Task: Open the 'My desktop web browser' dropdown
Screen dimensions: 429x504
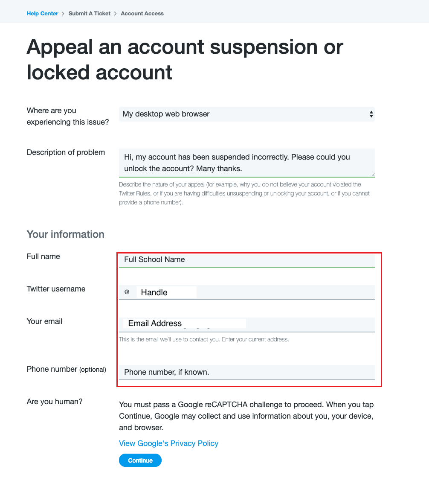Action: coord(246,114)
